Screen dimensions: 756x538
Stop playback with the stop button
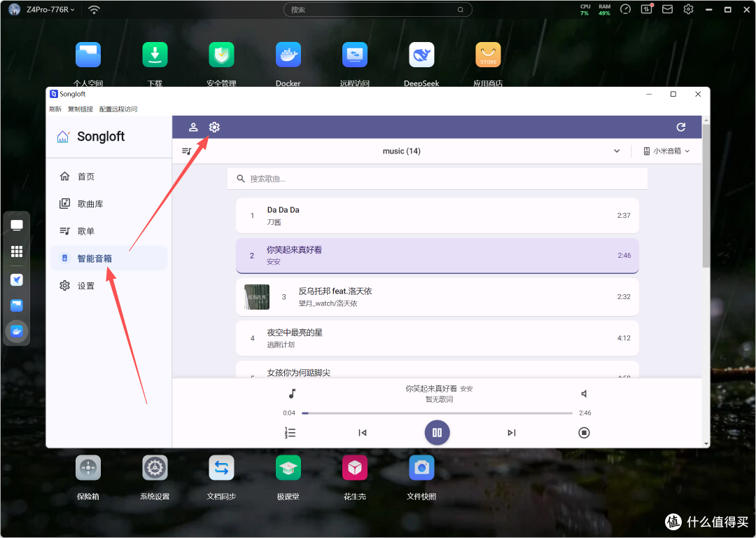[x=584, y=433]
